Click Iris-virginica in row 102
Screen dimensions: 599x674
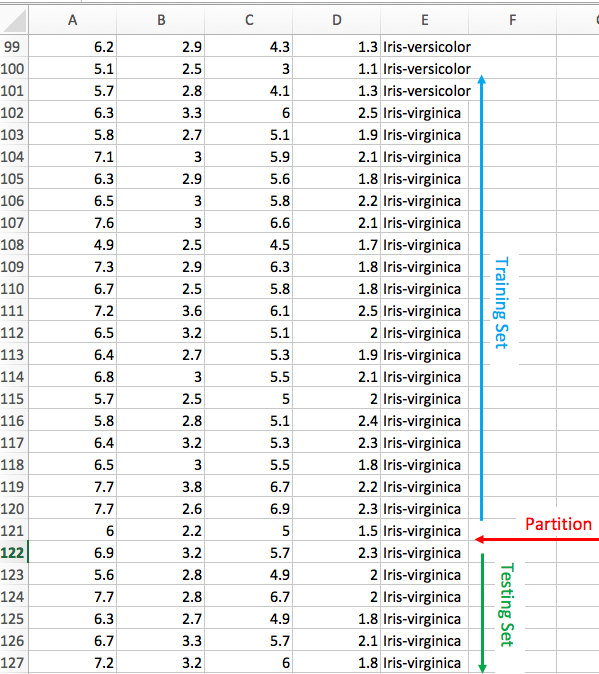click(422, 113)
